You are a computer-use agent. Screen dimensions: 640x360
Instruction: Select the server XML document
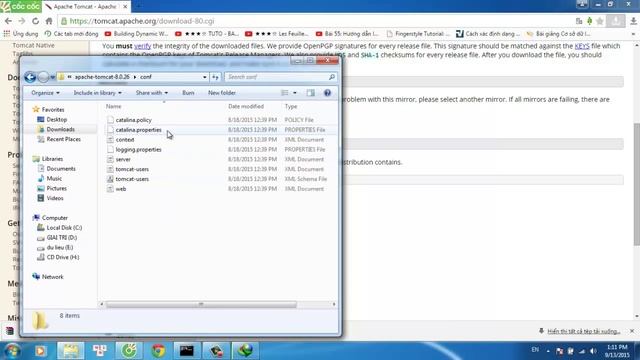123,159
